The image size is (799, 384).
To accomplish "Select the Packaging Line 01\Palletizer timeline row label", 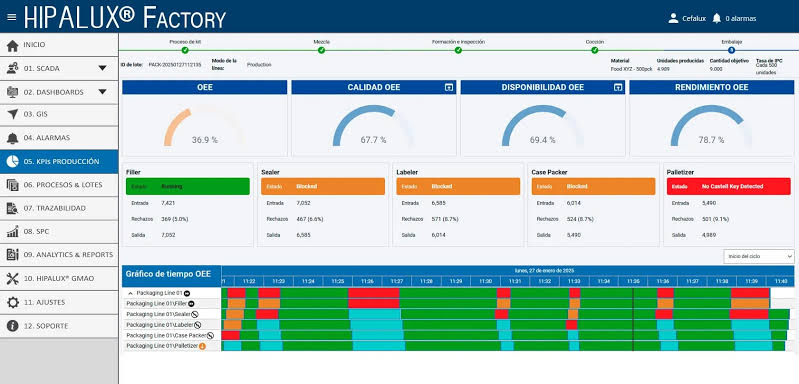I will 162,346.
